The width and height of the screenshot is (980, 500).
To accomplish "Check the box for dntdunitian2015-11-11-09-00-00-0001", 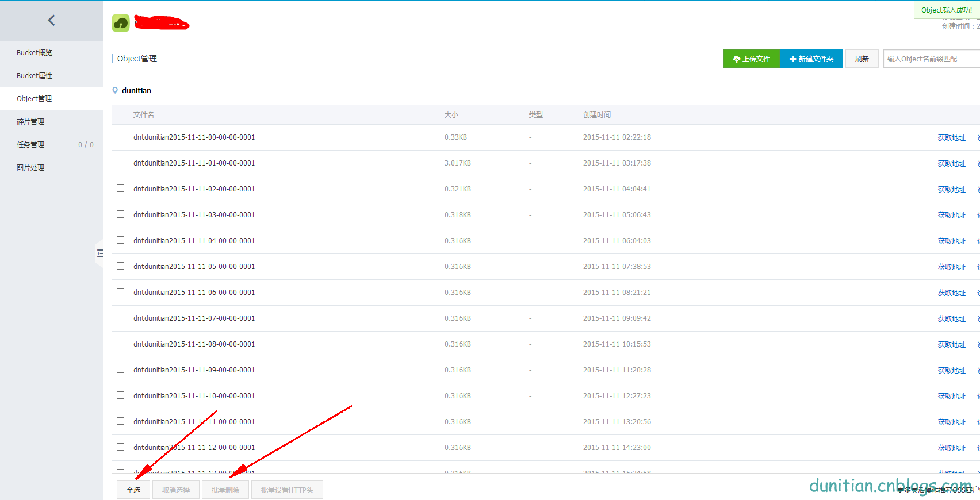I will (121, 370).
